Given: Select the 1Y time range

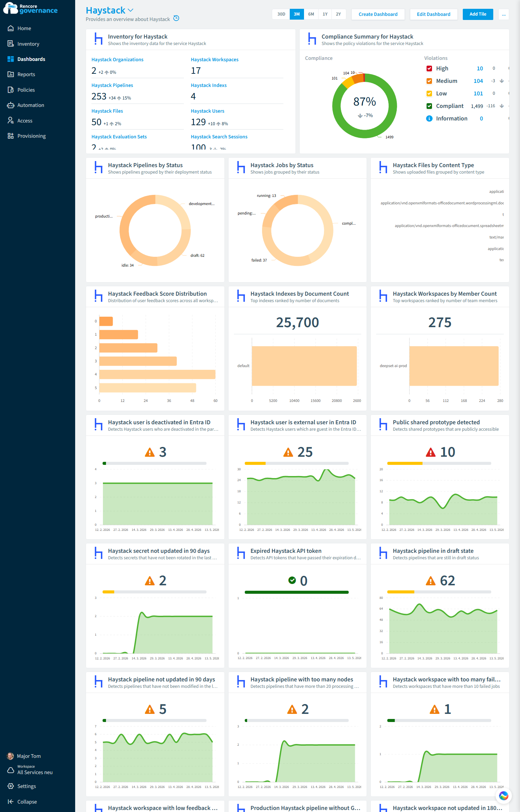Looking at the screenshot, I should (x=325, y=14).
